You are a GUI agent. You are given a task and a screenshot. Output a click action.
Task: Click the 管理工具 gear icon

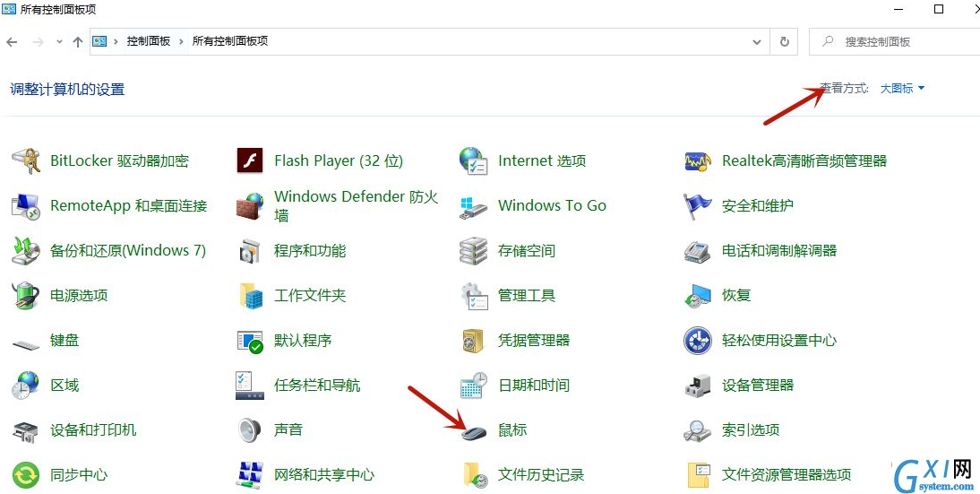tap(473, 296)
